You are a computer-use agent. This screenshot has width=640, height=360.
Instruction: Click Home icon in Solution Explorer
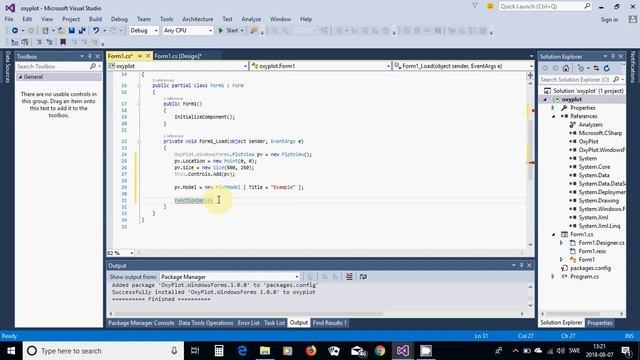click(566, 68)
